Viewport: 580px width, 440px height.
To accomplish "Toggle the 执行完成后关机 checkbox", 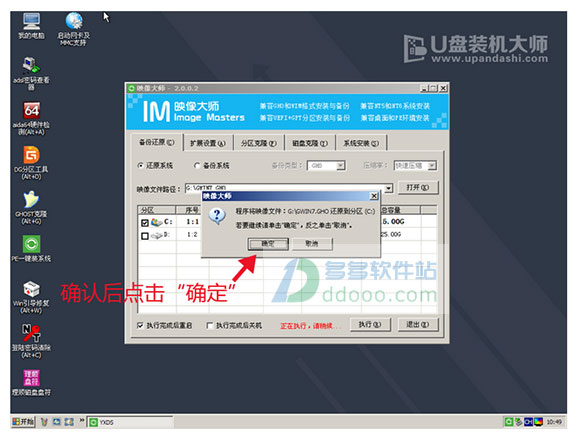I will 210,325.
